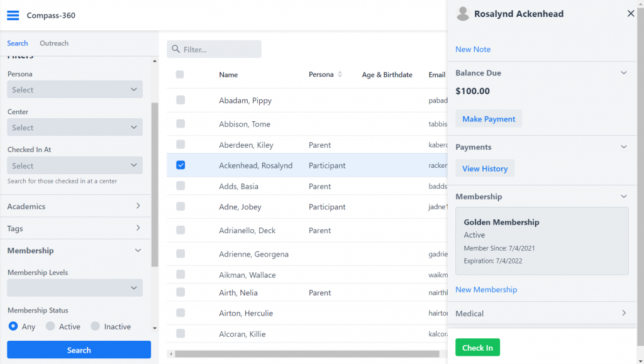
Task: Click the Expiration: 7/4/2022 text
Action: (493, 261)
